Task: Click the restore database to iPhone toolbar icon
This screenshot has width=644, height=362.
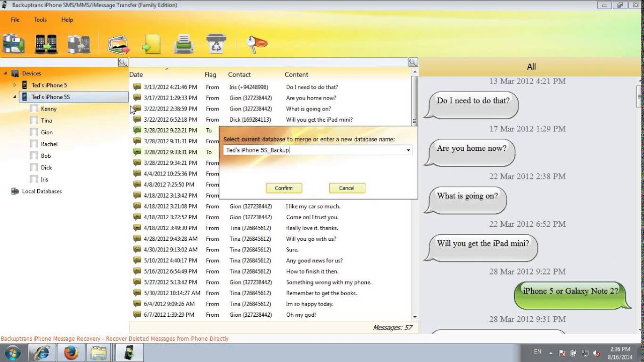Action: 78,44
